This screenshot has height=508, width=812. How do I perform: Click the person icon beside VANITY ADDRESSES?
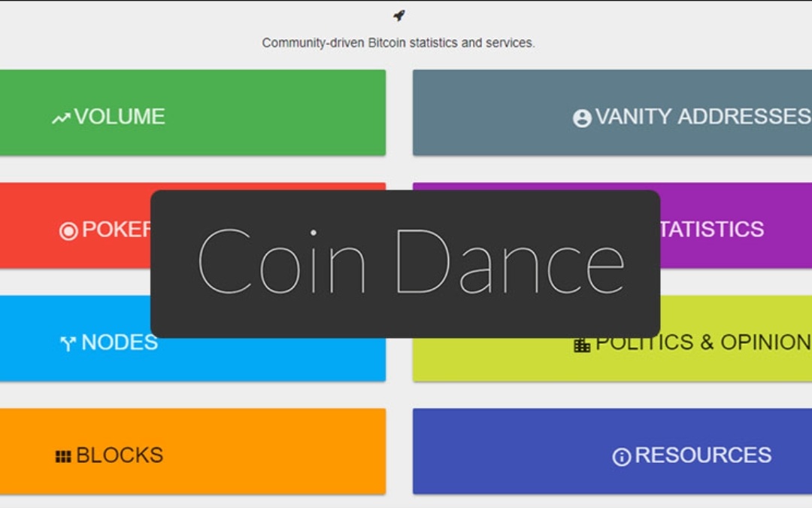coord(582,118)
